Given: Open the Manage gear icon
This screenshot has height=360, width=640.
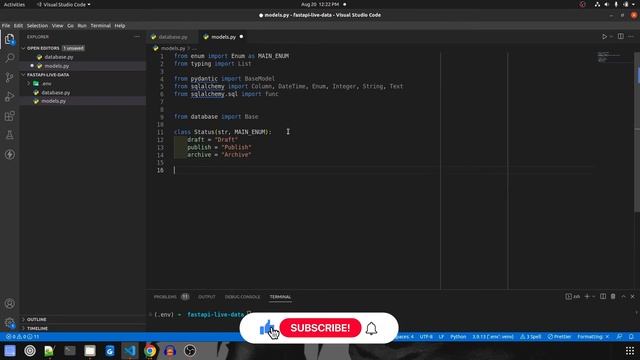Looking at the screenshot, I should coord(10,323).
